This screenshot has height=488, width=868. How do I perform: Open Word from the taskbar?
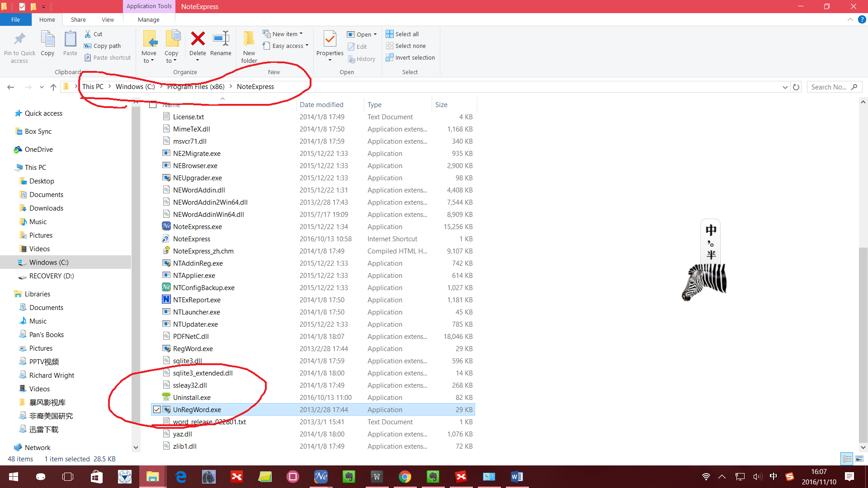517,477
